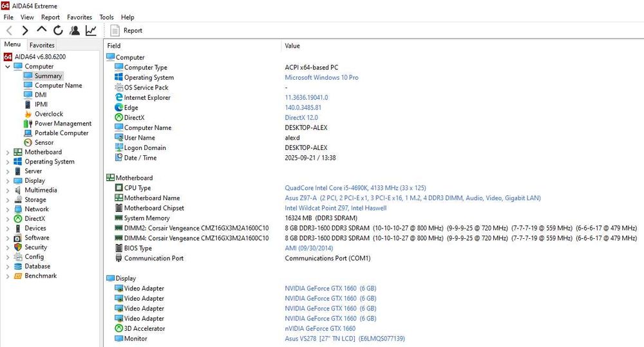Click the CPU Type chip icon
Screen dimensions: 644x347
118,188
